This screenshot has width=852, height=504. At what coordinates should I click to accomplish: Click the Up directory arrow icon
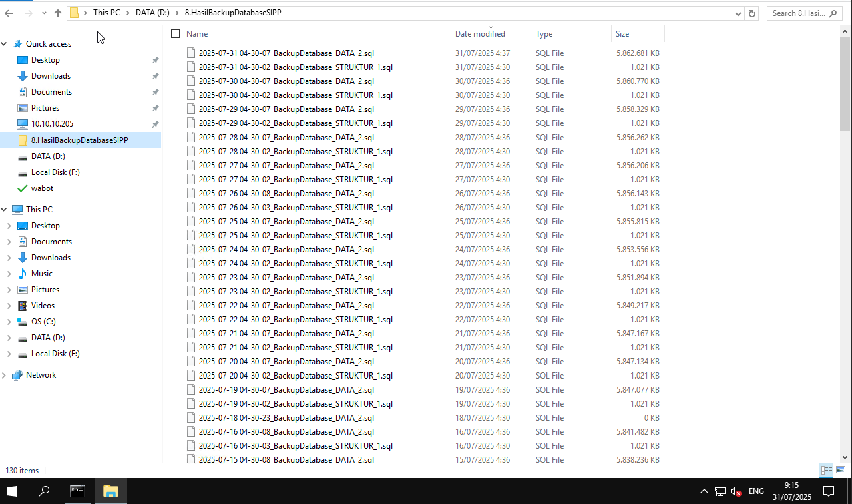click(x=58, y=13)
